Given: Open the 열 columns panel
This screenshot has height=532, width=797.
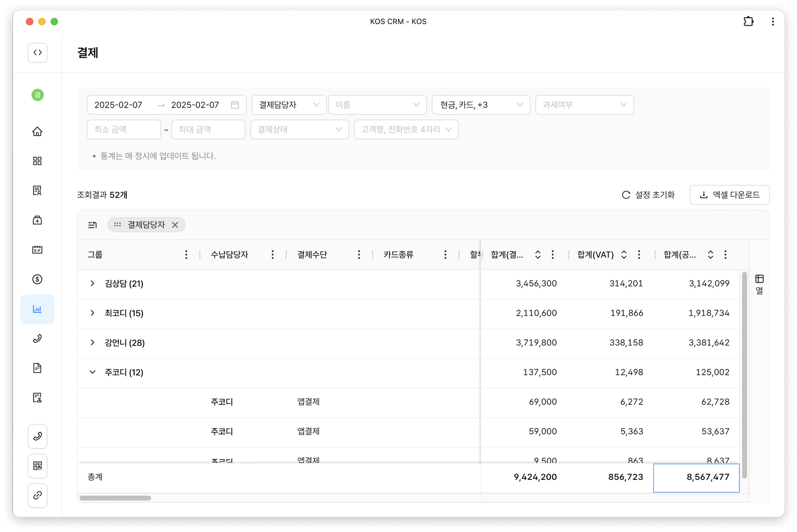Looking at the screenshot, I should coord(759,284).
